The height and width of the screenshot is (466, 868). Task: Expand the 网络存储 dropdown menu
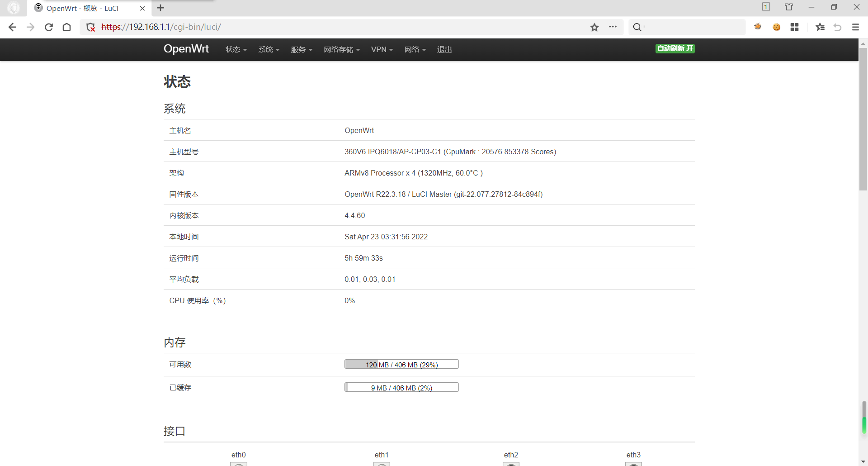[x=342, y=50]
